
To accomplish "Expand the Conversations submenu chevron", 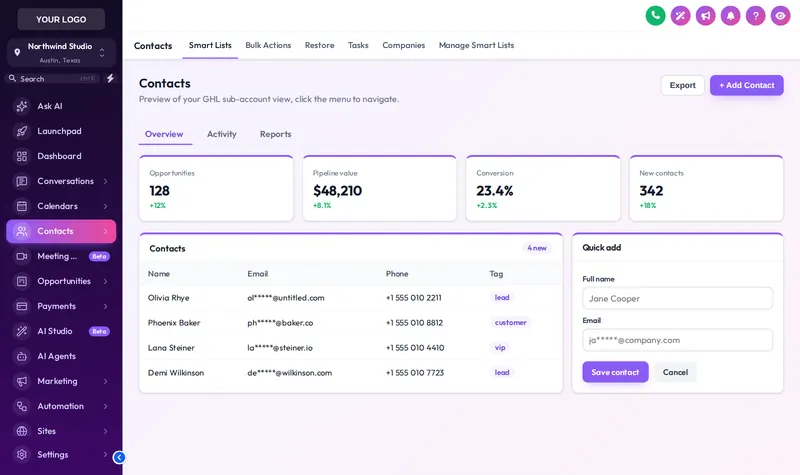I will (106, 181).
